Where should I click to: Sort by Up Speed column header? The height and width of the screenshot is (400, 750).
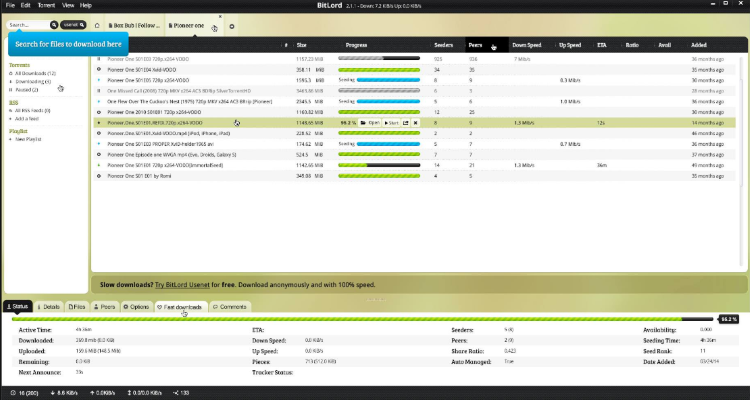pyautogui.click(x=570, y=45)
